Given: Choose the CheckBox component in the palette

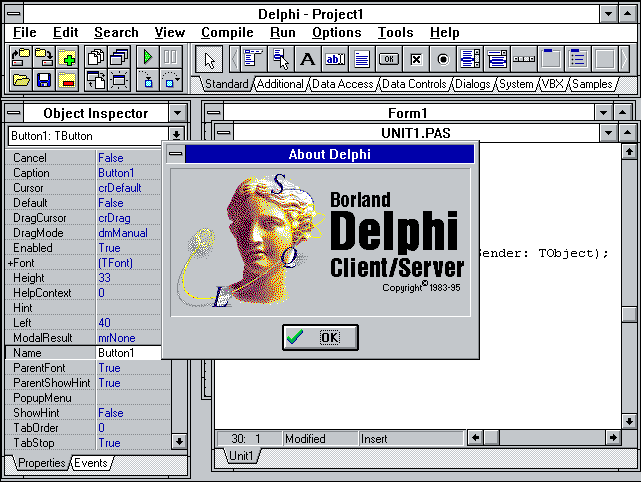Looking at the screenshot, I should pos(416,59).
